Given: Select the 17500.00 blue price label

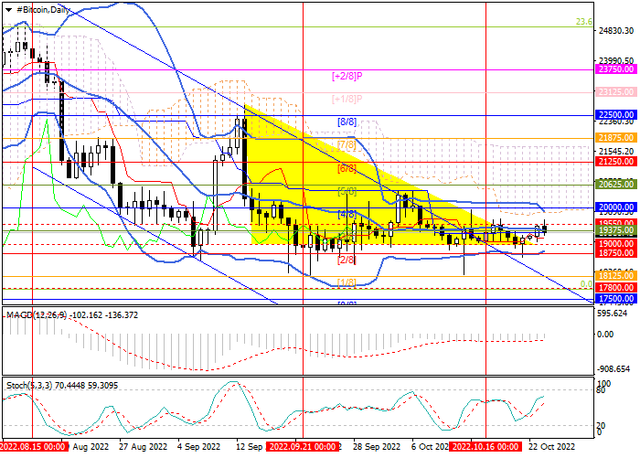Looking at the screenshot, I should coord(616,299).
